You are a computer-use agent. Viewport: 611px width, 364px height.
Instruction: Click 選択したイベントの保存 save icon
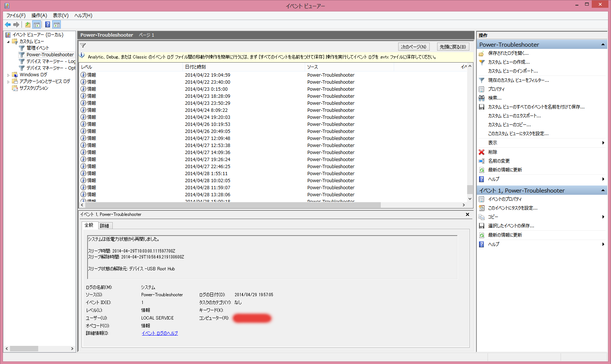[x=482, y=226]
